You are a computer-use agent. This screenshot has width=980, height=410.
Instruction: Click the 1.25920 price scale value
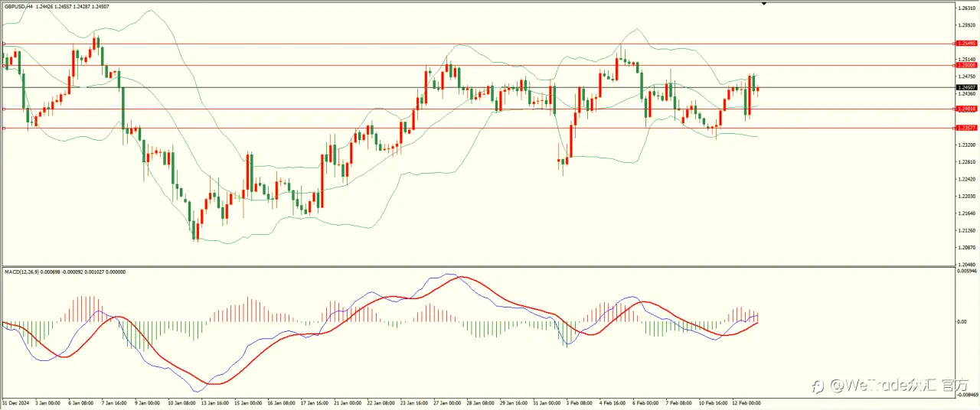pyautogui.click(x=967, y=25)
